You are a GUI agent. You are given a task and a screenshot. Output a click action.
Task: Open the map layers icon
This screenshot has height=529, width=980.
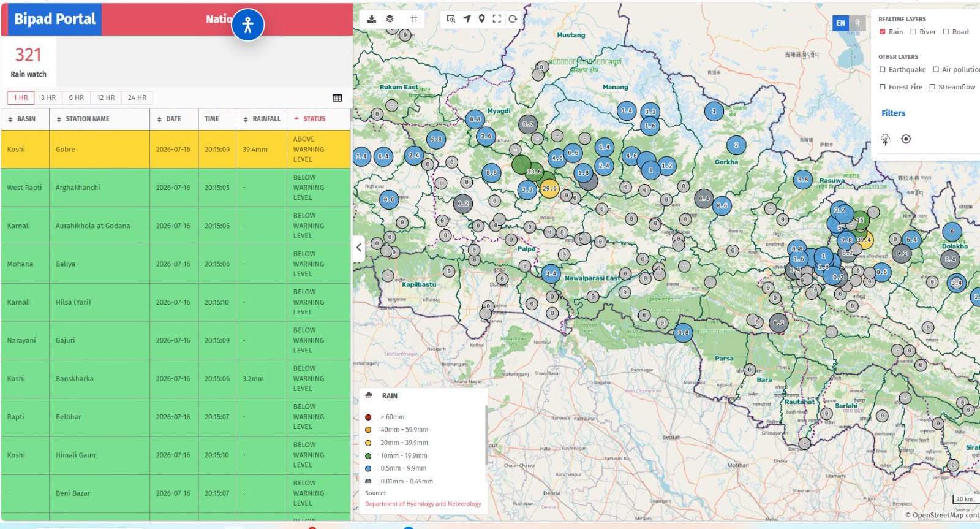click(390, 19)
